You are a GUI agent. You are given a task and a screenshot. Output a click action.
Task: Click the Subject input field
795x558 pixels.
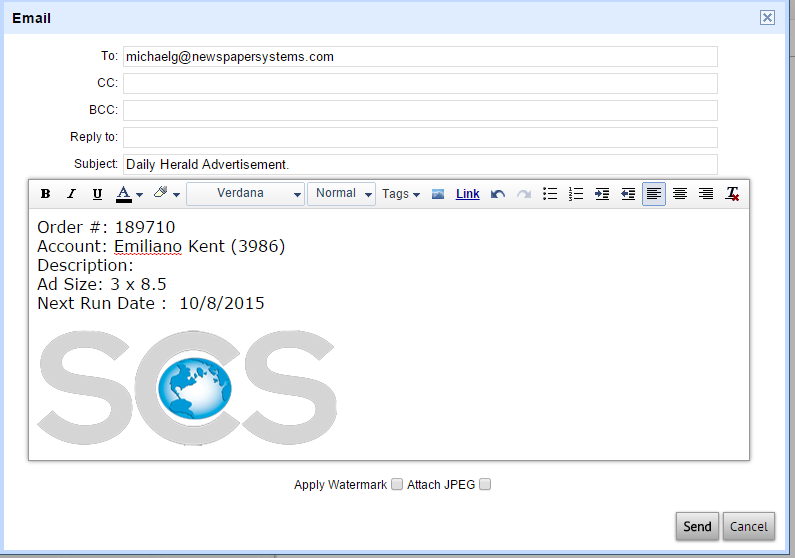point(420,164)
